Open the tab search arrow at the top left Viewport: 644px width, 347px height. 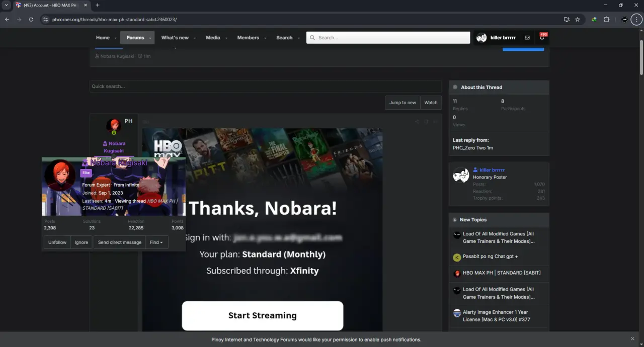(x=7, y=5)
